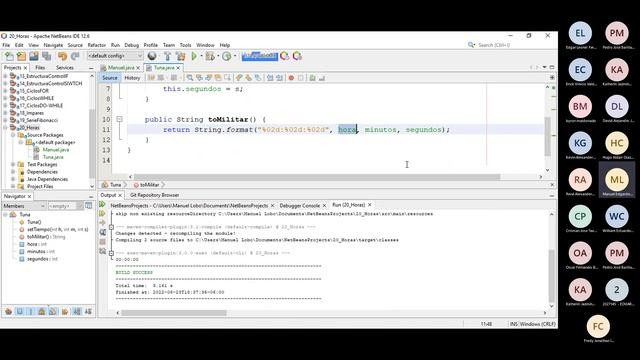This screenshot has height=360, width=640.
Task: Expand the Test Packages folder
Action: 13,164
